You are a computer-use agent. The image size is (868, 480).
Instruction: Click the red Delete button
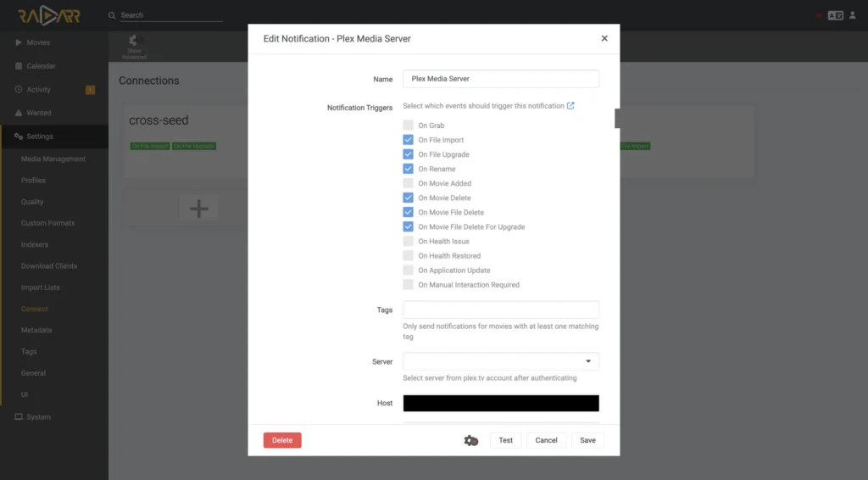[x=282, y=440]
